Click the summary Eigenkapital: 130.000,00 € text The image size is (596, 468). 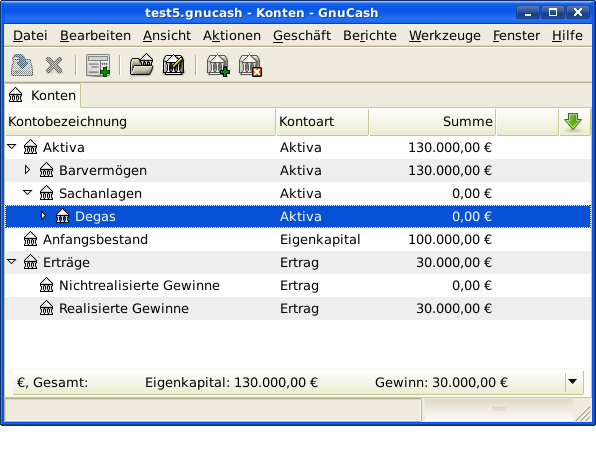(x=231, y=382)
